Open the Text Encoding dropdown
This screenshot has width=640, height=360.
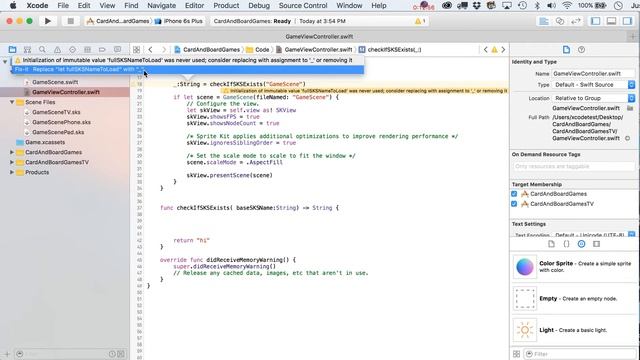(x=593, y=235)
